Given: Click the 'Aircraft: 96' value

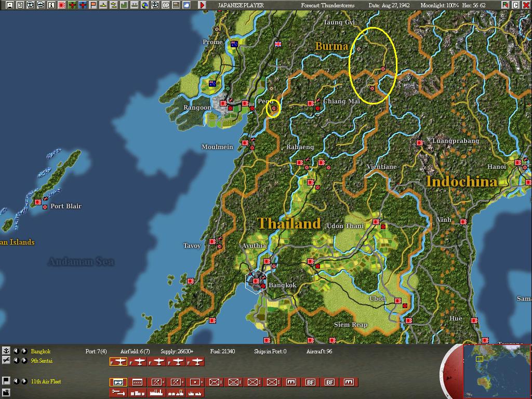Looking at the screenshot, I should click(x=320, y=351).
